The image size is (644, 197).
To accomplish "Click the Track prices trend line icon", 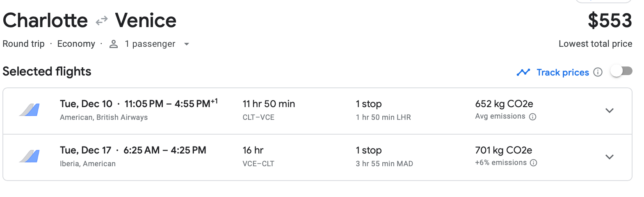I will pyautogui.click(x=523, y=72).
